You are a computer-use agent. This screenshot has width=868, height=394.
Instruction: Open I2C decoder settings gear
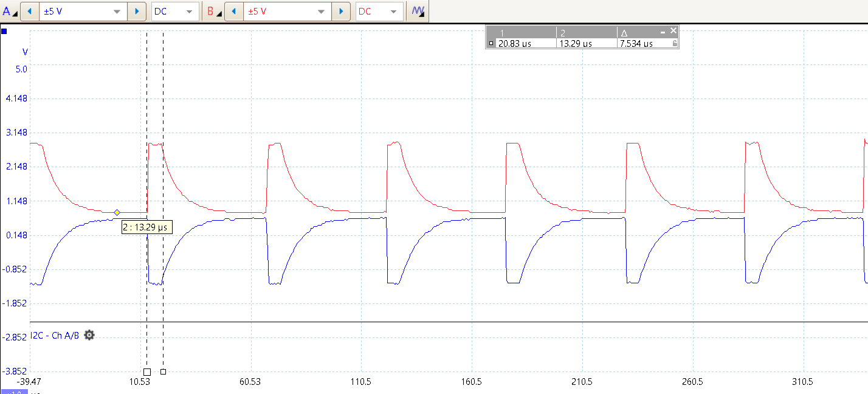89,335
